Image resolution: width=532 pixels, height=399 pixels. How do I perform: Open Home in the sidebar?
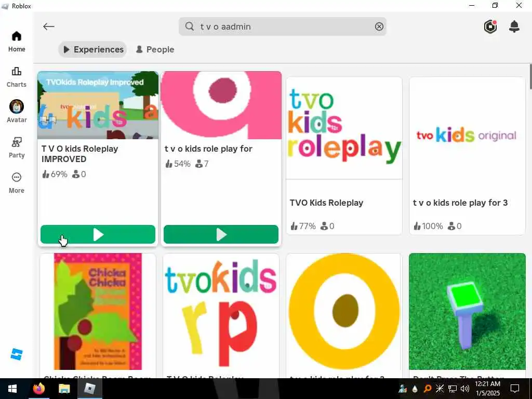pyautogui.click(x=16, y=42)
